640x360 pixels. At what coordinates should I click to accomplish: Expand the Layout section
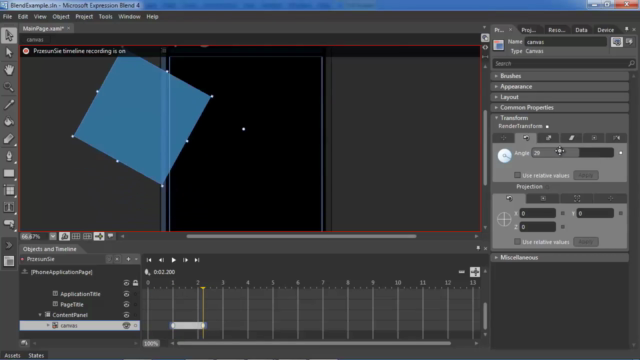(x=560, y=97)
